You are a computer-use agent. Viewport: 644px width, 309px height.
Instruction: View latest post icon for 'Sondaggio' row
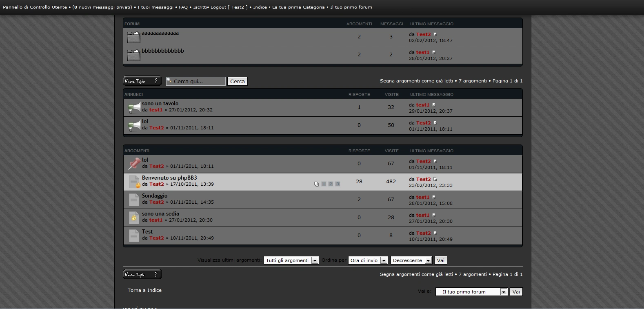click(x=433, y=197)
